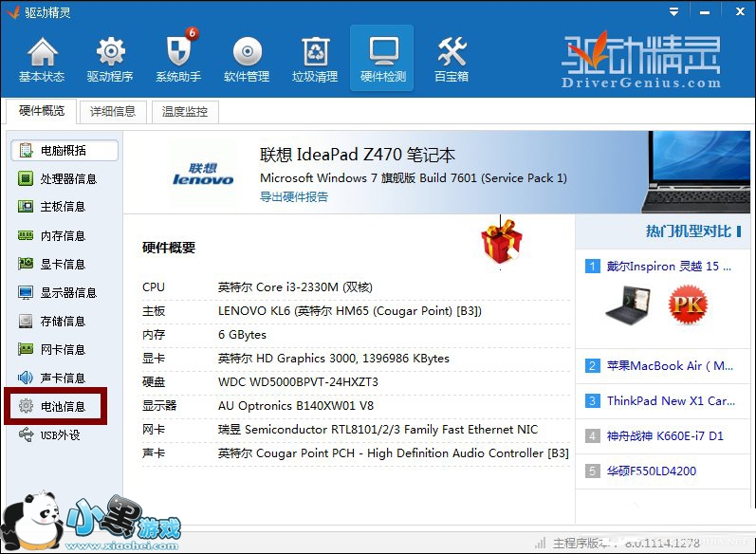Click 导出硬件报告 link
Viewport: 756px width, 554px height.
(x=294, y=197)
